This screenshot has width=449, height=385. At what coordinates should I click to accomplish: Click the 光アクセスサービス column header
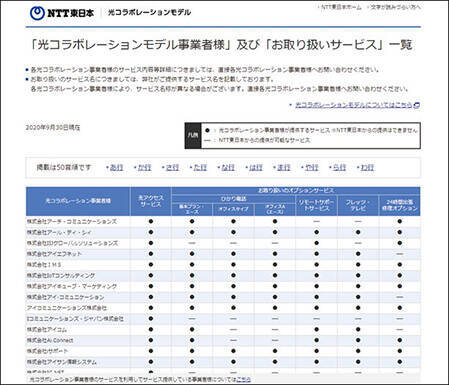coord(151,201)
